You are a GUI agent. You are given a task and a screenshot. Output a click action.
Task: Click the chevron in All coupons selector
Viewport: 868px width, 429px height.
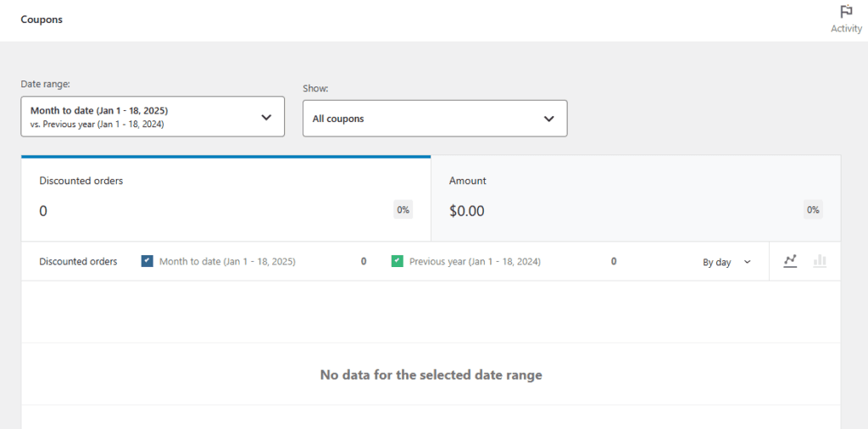[548, 119]
